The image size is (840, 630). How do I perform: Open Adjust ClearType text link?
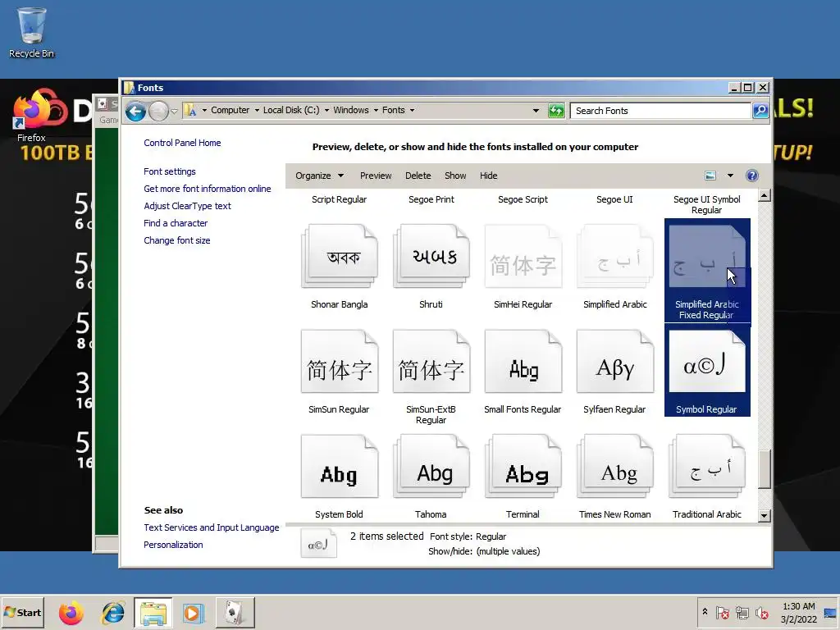[x=188, y=206]
